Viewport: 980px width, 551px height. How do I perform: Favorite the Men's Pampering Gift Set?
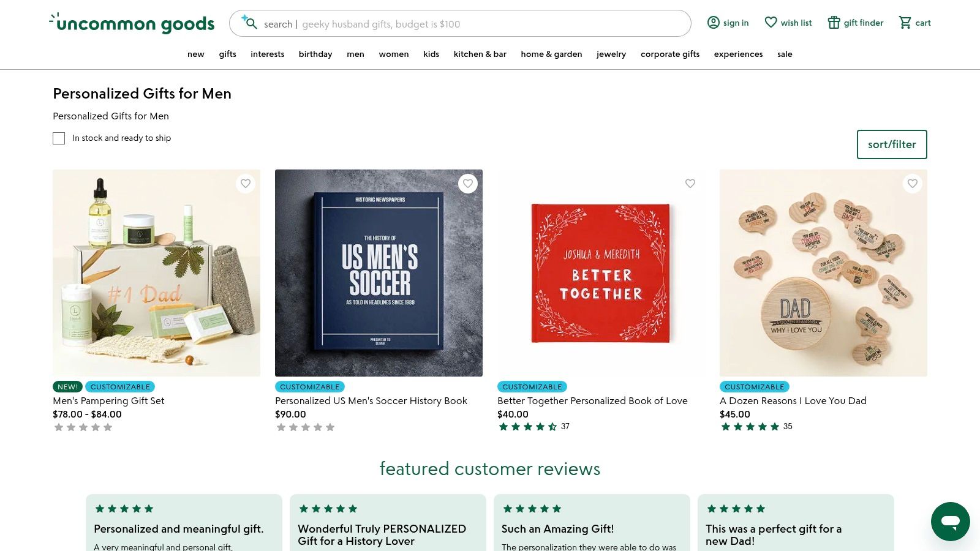pyautogui.click(x=246, y=183)
